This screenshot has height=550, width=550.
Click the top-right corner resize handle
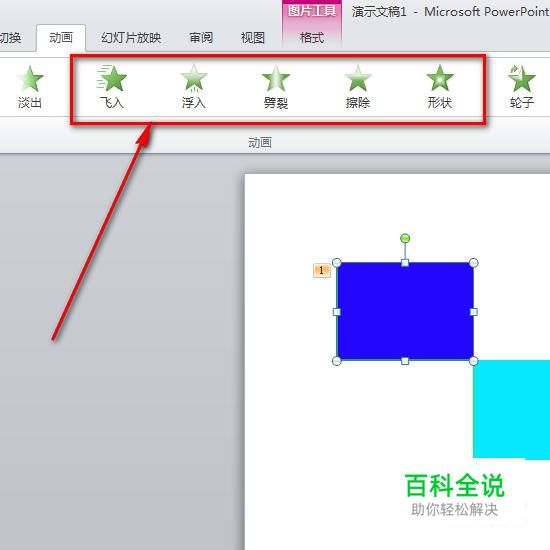point(474,262)
